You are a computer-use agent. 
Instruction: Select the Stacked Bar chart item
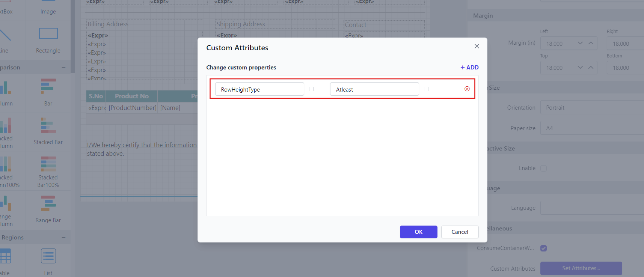[48, 132]
